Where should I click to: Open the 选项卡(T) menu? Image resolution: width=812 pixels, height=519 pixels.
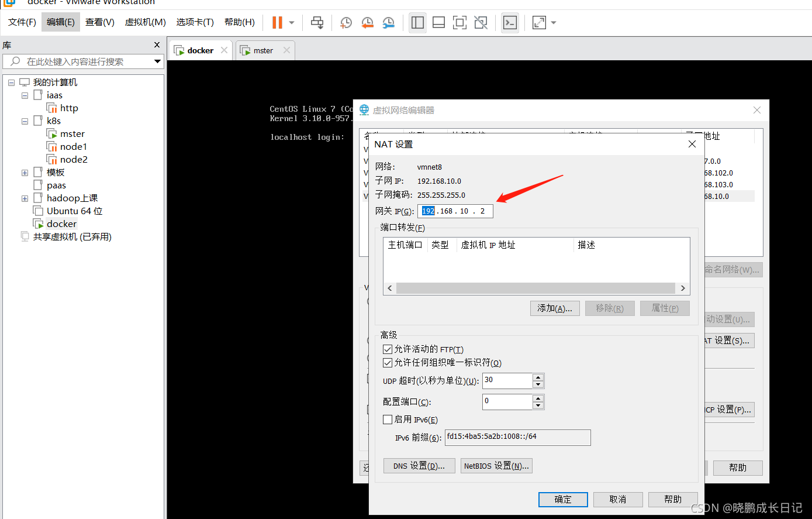pyautogui.click(x=195, y=22)
